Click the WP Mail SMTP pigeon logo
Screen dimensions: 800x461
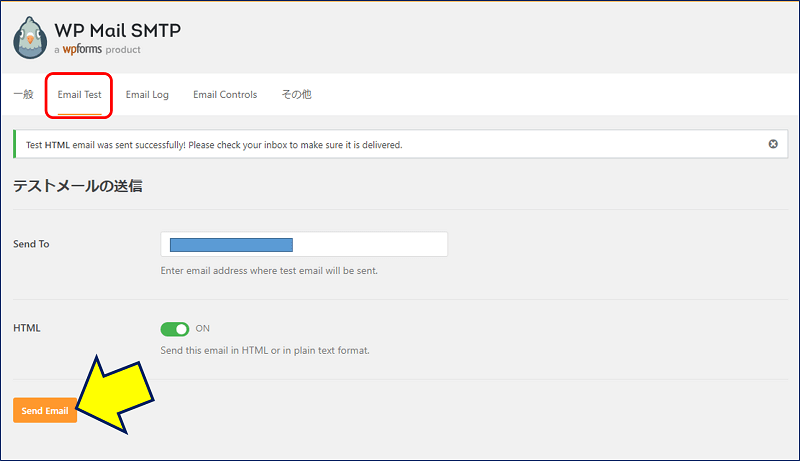[30, 38]
